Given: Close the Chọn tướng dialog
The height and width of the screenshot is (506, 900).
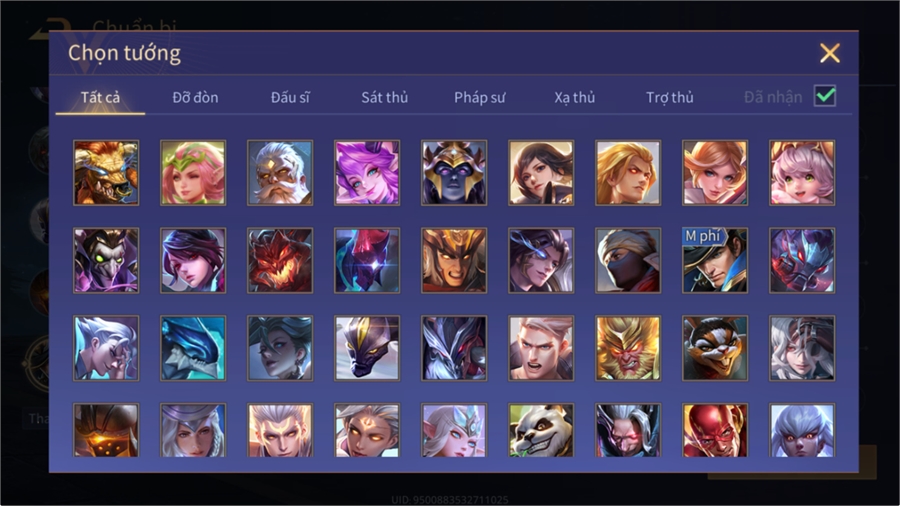Looking at the screenshot, I should pos(830,53).
